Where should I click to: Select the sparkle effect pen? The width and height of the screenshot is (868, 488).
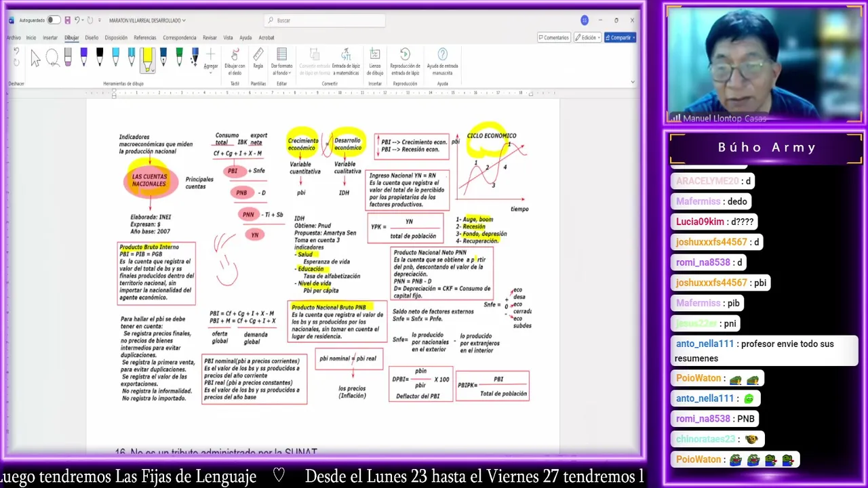(x=195, y=58)
